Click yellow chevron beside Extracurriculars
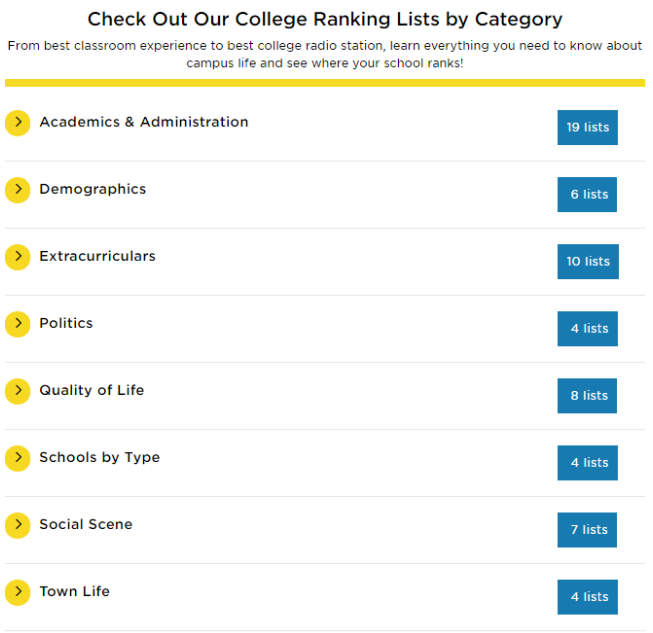This screenshot has width=653, height=633. pos(18,257)
